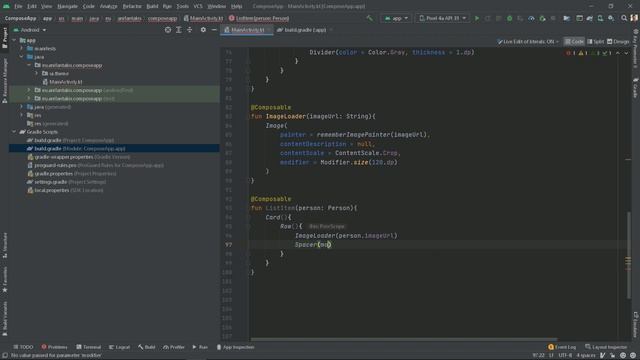Open the Gradle tool window on right edge
The width and height of the screenshot is (640, 360).
[636, 87]
